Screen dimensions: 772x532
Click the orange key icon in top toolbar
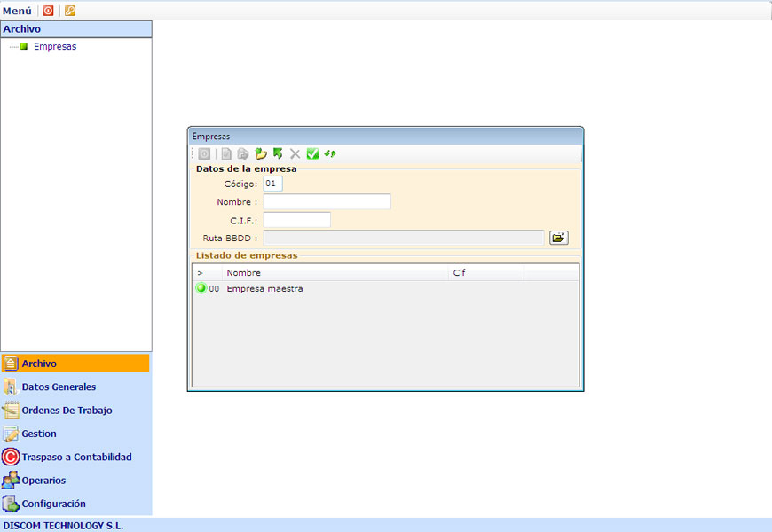[x=70, y=11]
